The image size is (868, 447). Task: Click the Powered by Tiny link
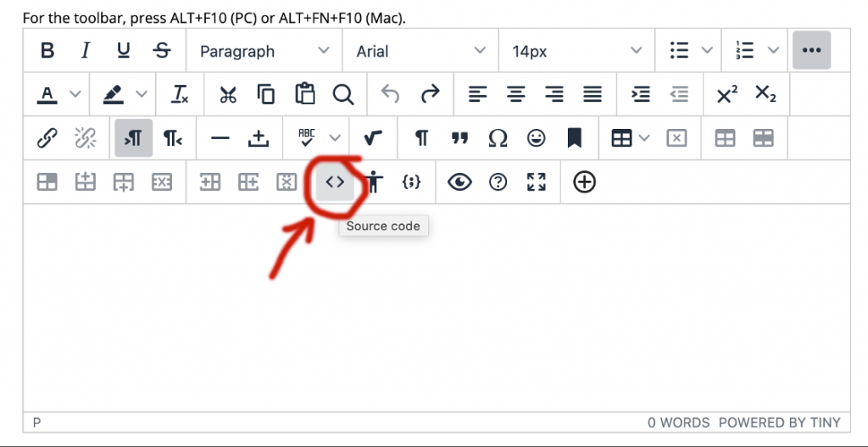tap(779, 422)
